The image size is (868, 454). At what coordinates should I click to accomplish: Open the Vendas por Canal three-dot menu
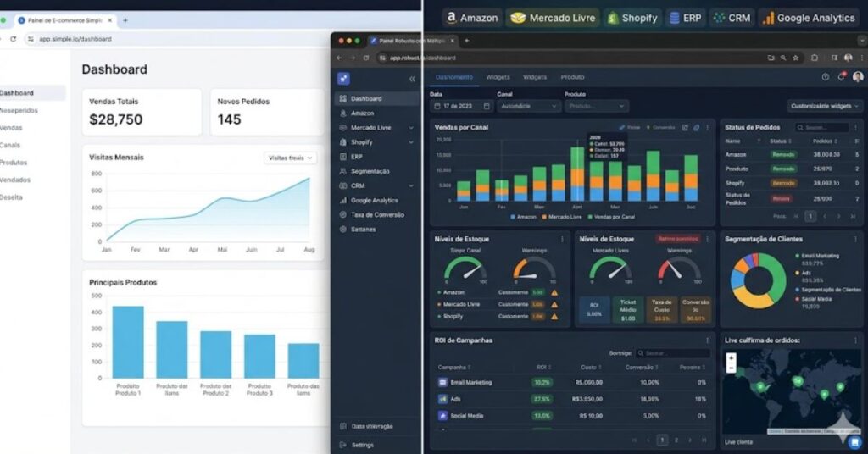(x=708, y=127)
